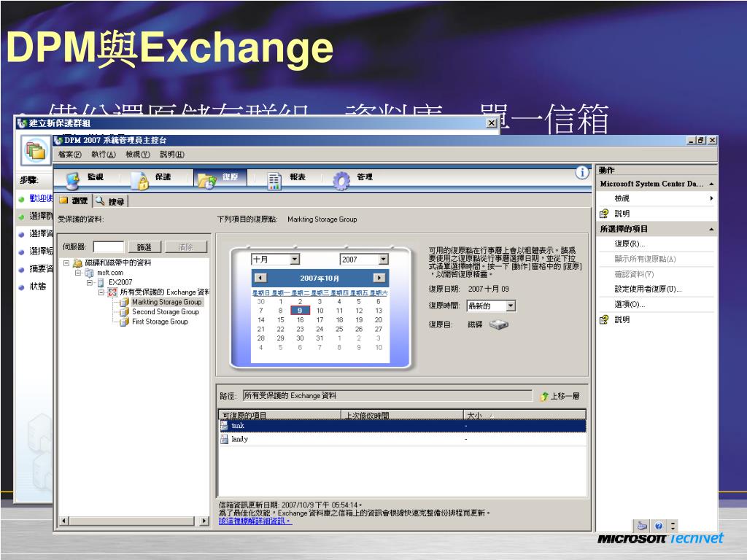Collapse the 所有受保護的 Exchange 資料 node
Viewport: 747px width, 560px height.
click(101, 292)
